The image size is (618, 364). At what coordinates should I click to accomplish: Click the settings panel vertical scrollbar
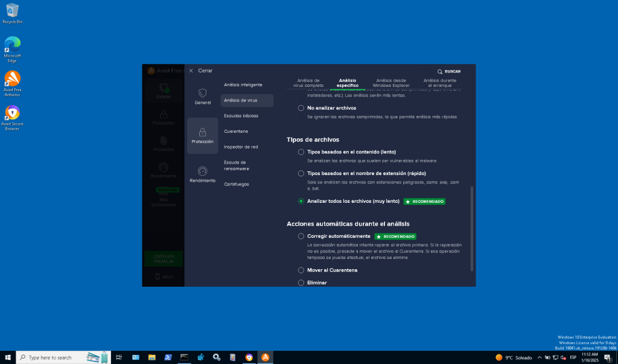coord(472,229)
